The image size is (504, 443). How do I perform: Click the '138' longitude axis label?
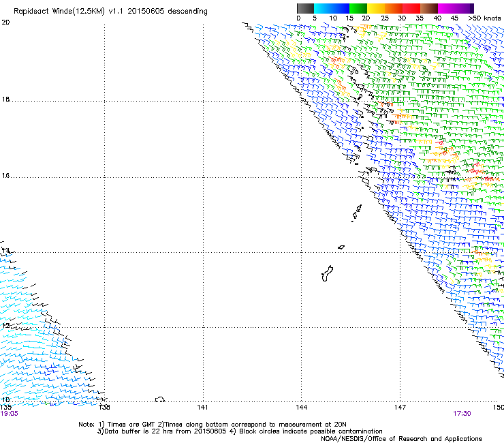point(104,408)
